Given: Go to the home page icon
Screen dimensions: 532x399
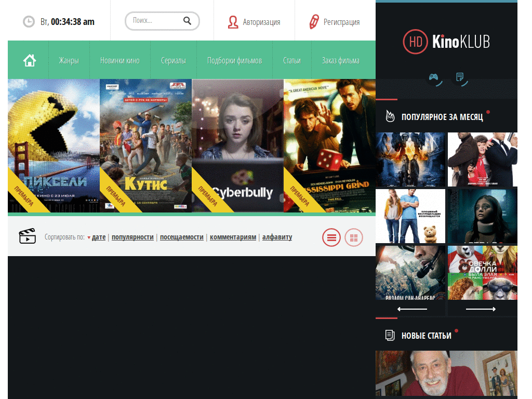Looking at the screenshot, I should point(30,60).
